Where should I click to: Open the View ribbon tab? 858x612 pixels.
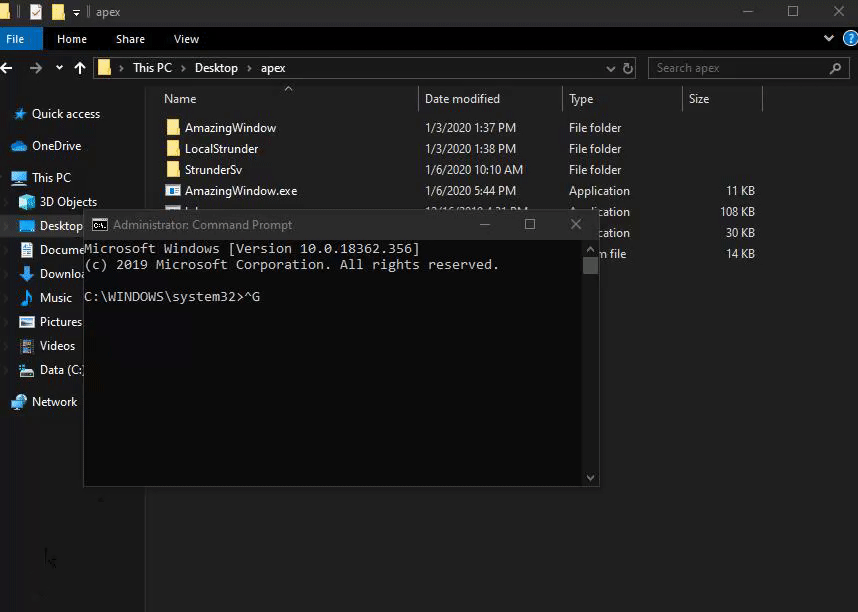(x=186, y=39)
